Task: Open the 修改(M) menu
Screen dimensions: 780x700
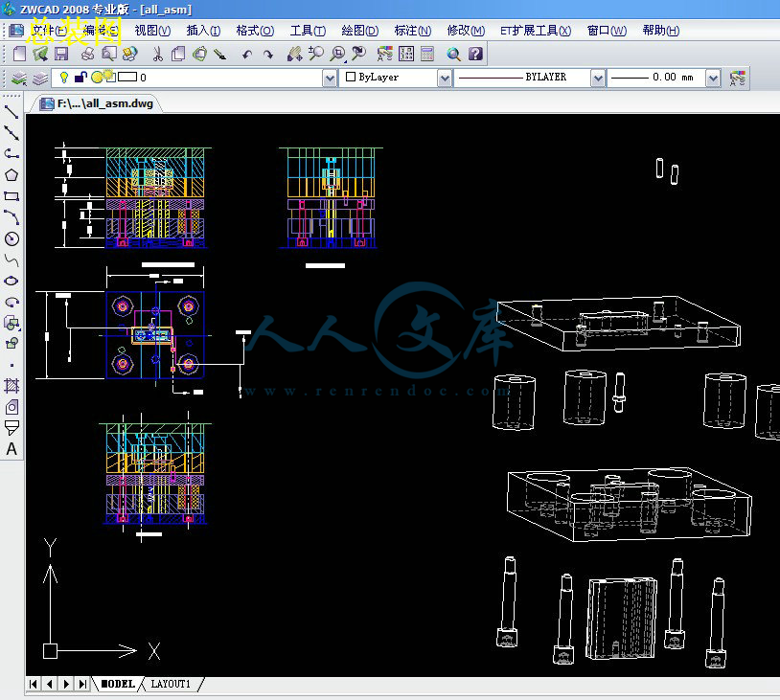Action: [x=466, y=31]
